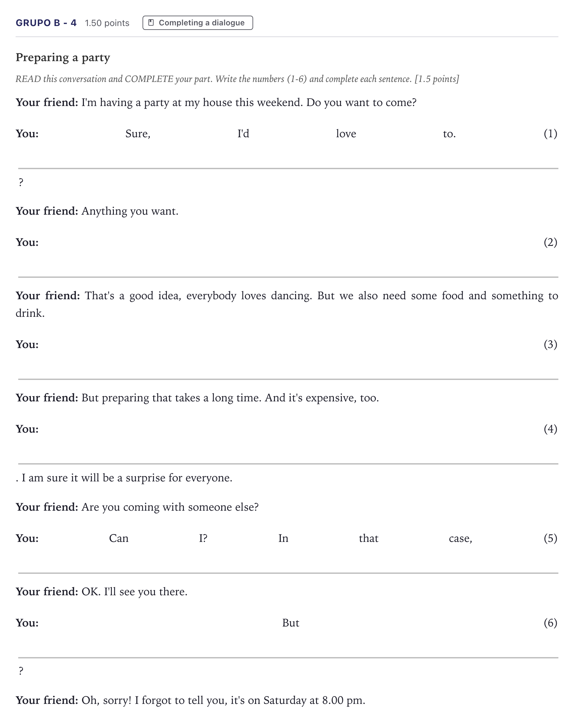The image size is (574, 728).
Task: Click the answer blank line for number 1
Action: [x=288, y=161]
